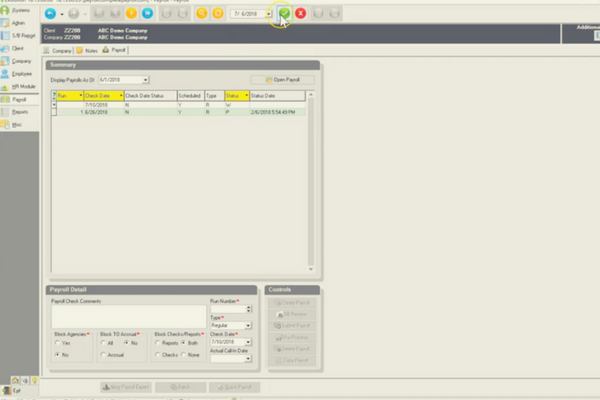
Task: Open the Actual Call-In Date dropdown
Action: (x=248, y=359)
